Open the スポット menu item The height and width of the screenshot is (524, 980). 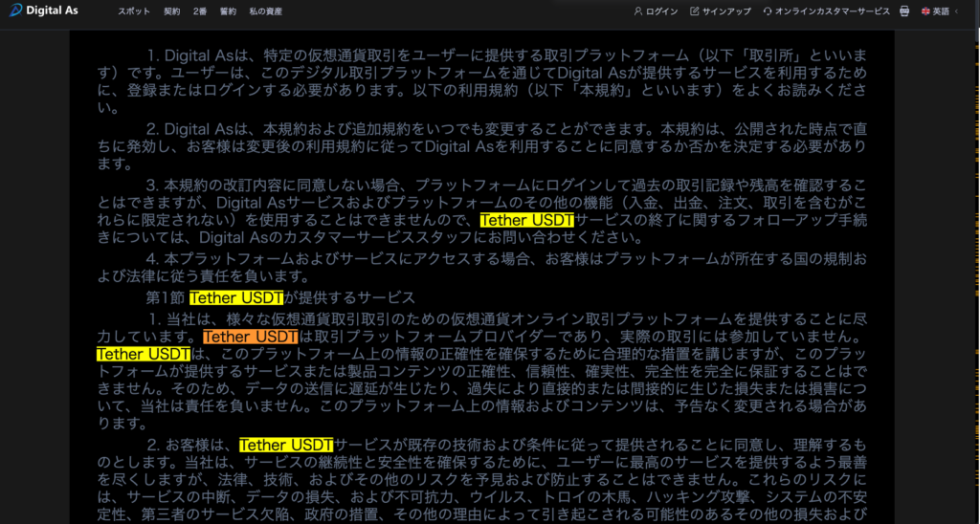(134, 11)
